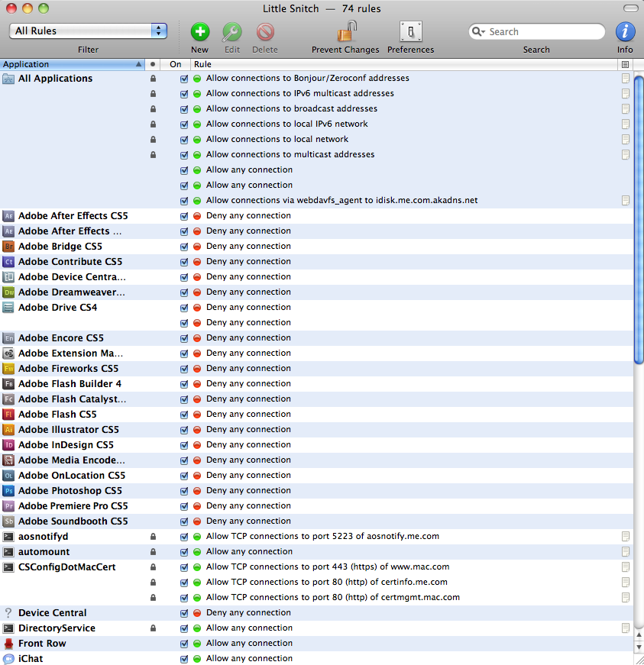Click the Adobe Premiere Pro CS5 icon

pos(8,506)
